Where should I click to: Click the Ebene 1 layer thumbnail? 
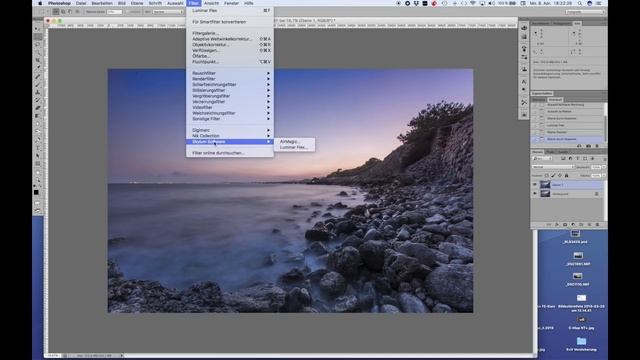tap(545, 185)
